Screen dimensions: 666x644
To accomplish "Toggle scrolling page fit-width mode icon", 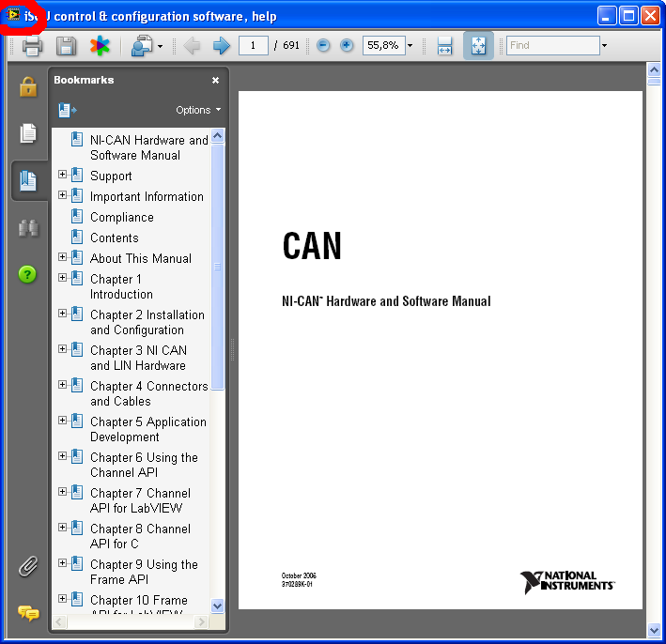I will pos(444,45).
